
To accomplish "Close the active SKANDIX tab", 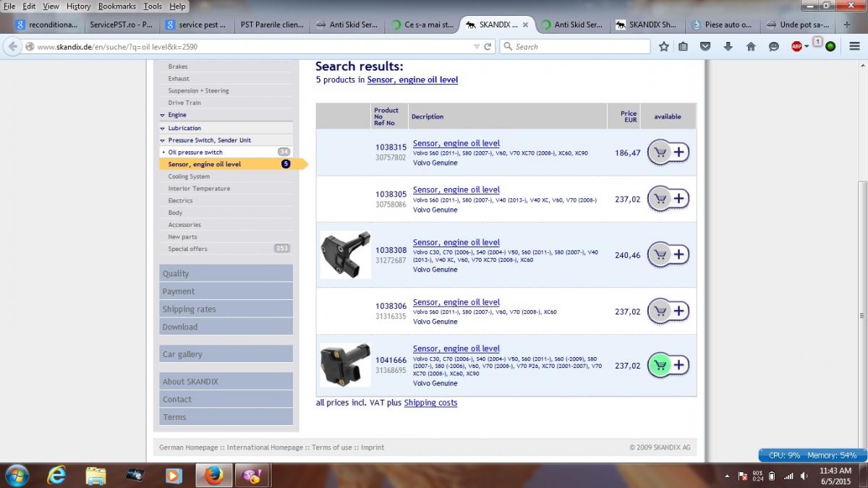I will (x=525, y=25).
